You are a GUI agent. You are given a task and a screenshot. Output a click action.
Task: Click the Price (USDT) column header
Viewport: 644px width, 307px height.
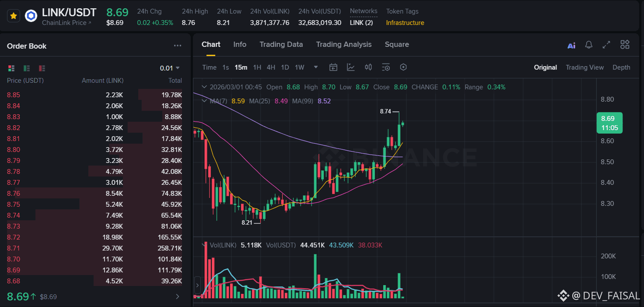(x=25, y=80)
